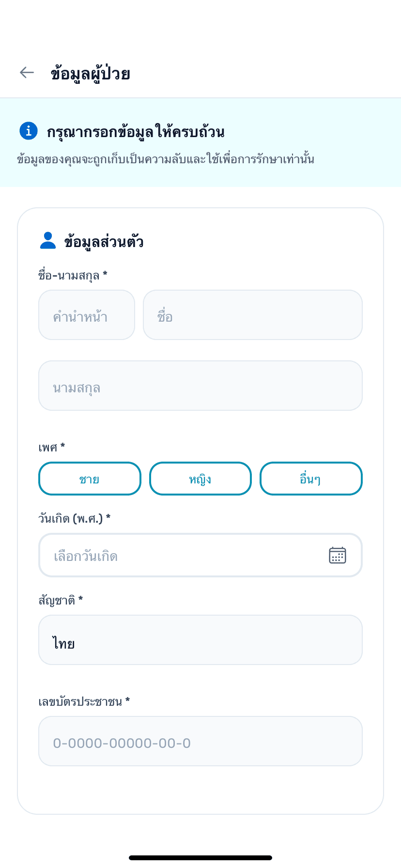Image resolution: width=401 pixels, height=868 pixels.
Task: Tap the ข้อมูลส่วนตัว section heading
Action: [x=104, y=242]
